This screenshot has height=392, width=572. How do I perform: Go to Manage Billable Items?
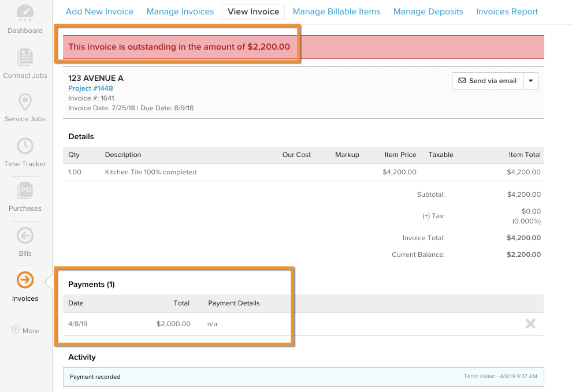336,11
